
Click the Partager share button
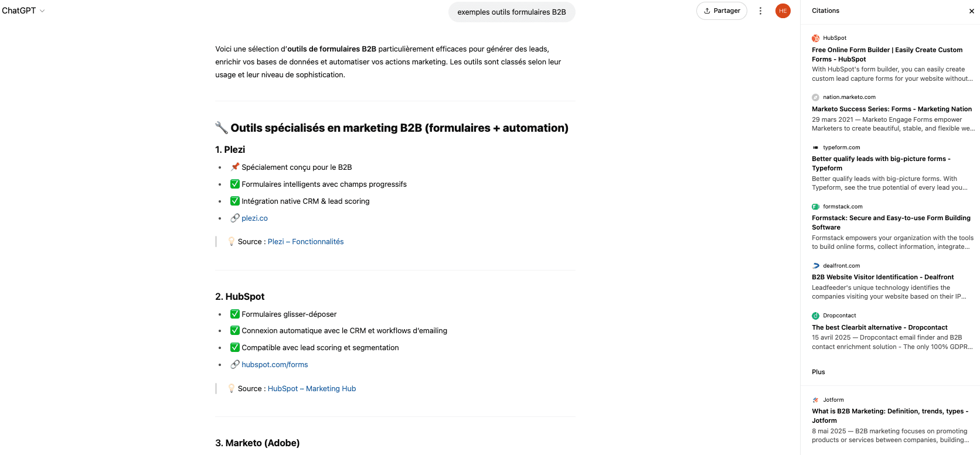tap(722, 11)
